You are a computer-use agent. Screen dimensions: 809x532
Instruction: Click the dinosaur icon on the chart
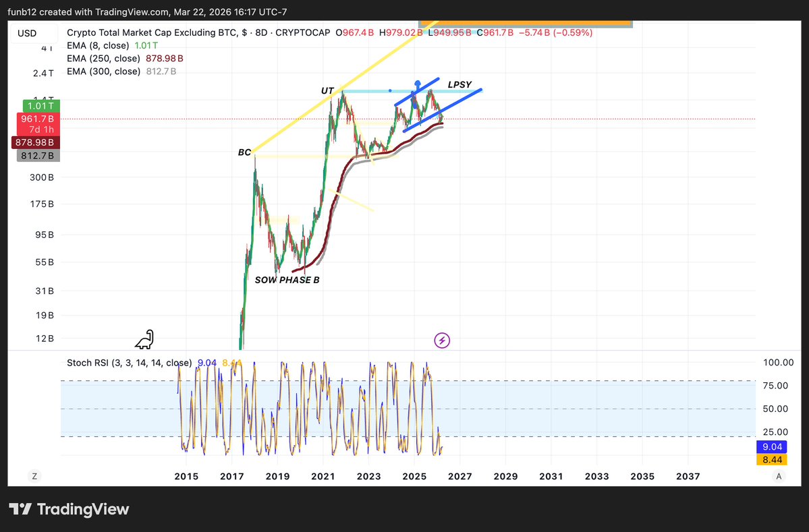[145, 340]
